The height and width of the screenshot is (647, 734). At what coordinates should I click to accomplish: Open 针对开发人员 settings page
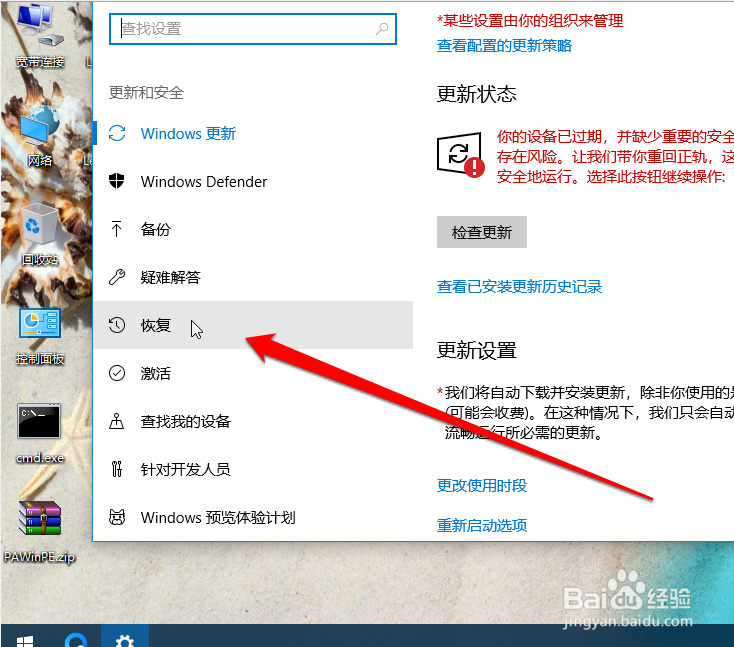click(x=253, y=469)
